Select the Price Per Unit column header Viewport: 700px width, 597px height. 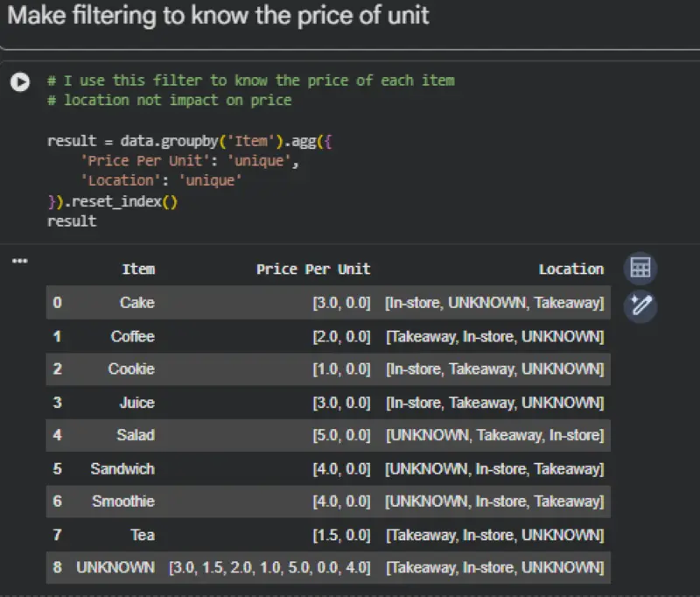[x=317, y=269]
